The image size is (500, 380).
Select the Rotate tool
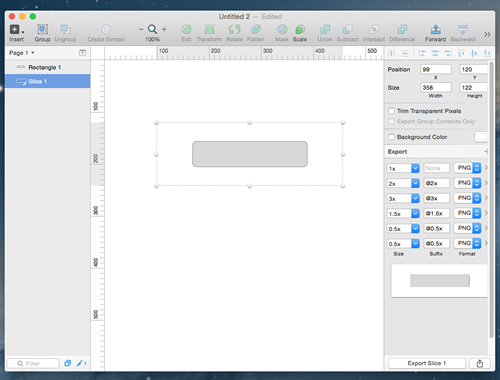tap(234, 29)
